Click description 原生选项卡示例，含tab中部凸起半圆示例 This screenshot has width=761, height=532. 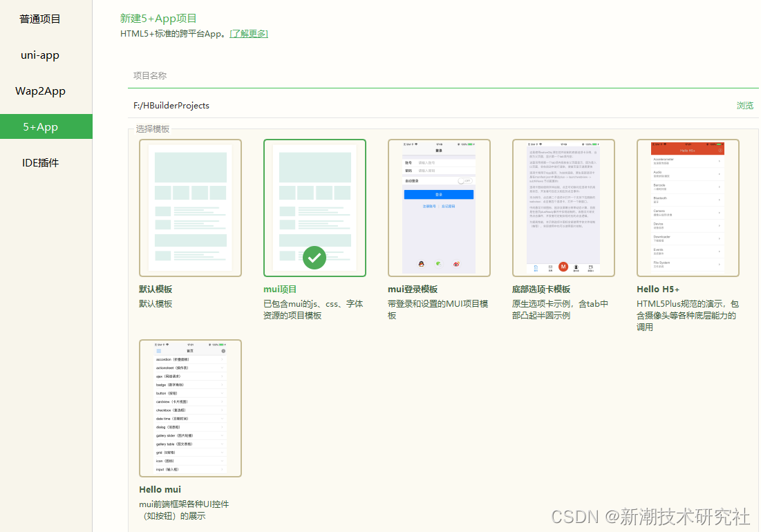click(x=560, y=310)
